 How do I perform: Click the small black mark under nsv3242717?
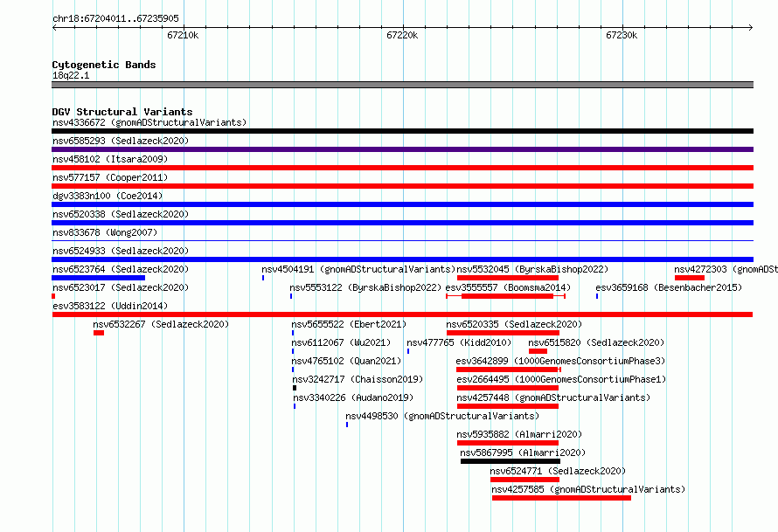pyautogui.click(x=295, y=388)
